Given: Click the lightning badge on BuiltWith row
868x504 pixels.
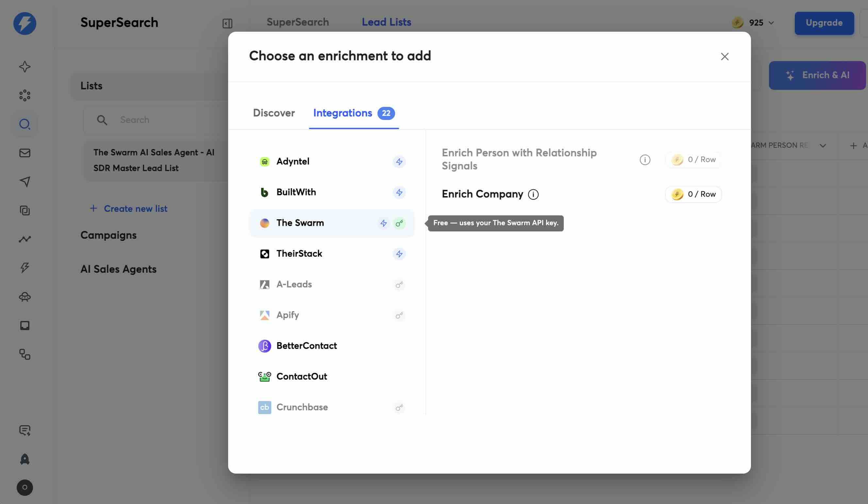Looking at the screenshot, I should [x=399, y=192].
